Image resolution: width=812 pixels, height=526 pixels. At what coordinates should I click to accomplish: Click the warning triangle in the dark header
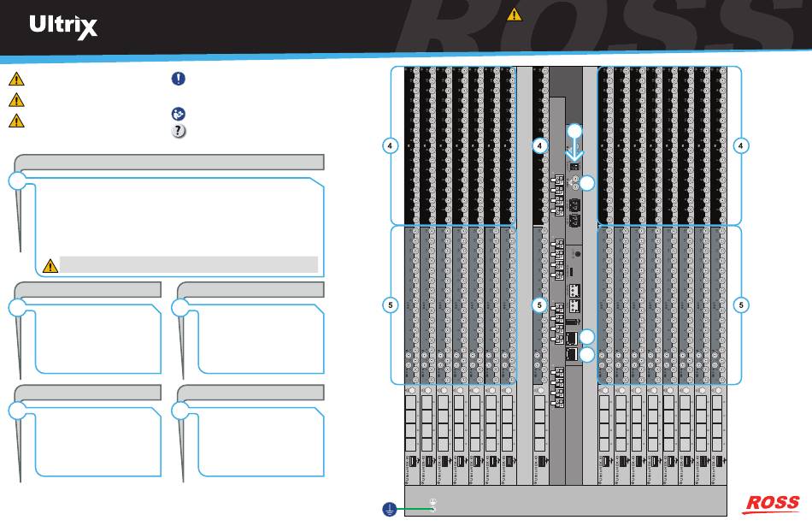coord(514,15)
